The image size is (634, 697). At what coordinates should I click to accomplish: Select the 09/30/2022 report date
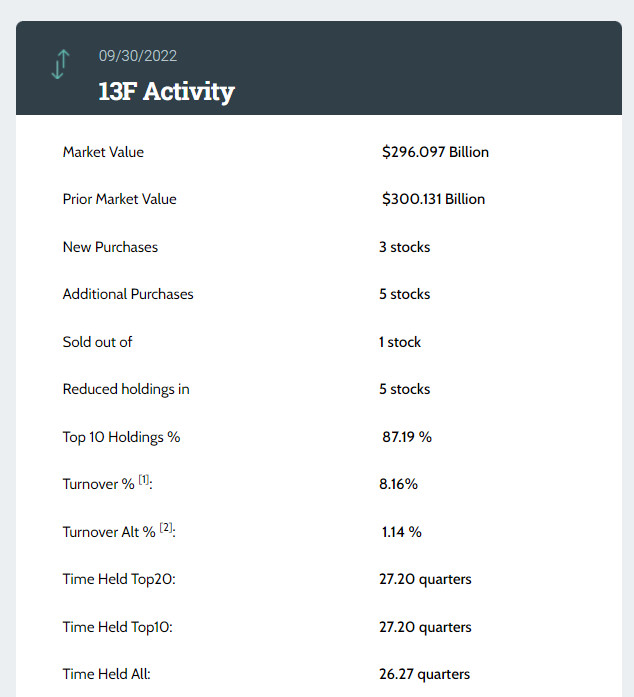pyautogui.click(x=138, y=56)
